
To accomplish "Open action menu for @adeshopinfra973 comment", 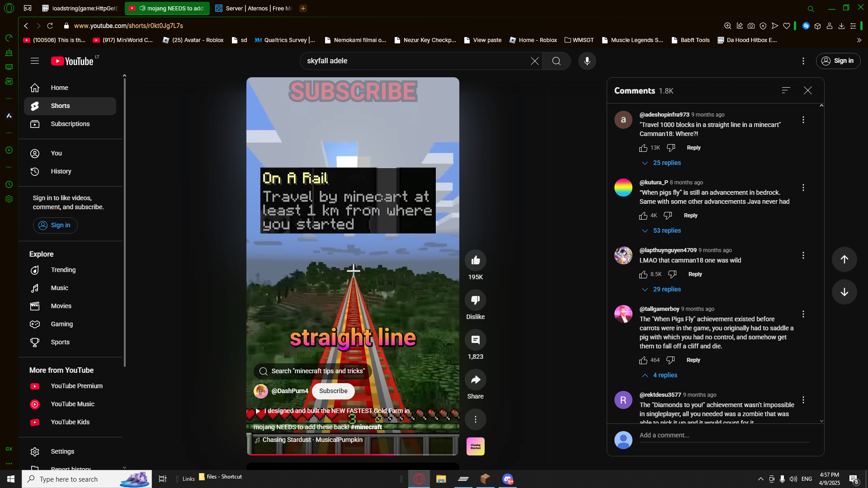I will [x=803, y=120].
